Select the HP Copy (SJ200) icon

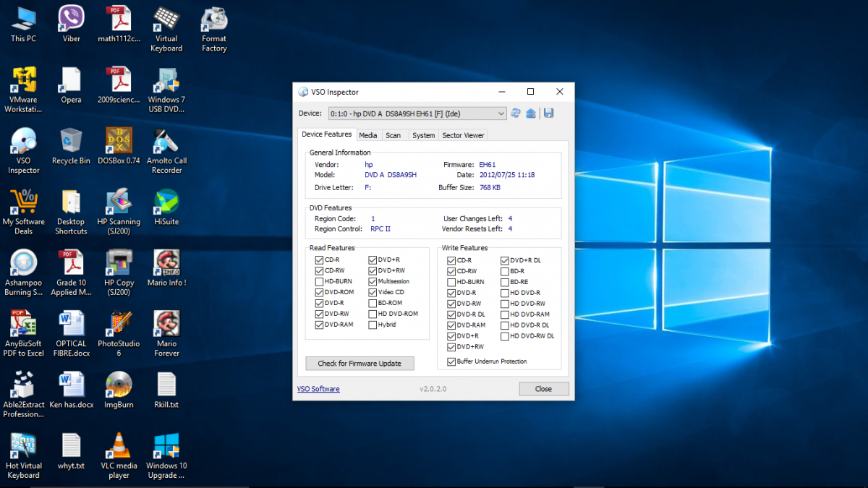click(119, 273)
